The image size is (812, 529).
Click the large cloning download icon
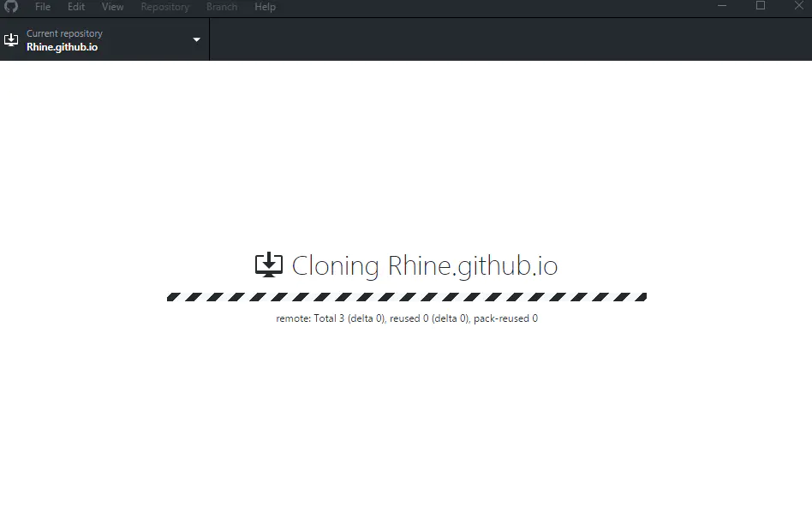[269, 264]
